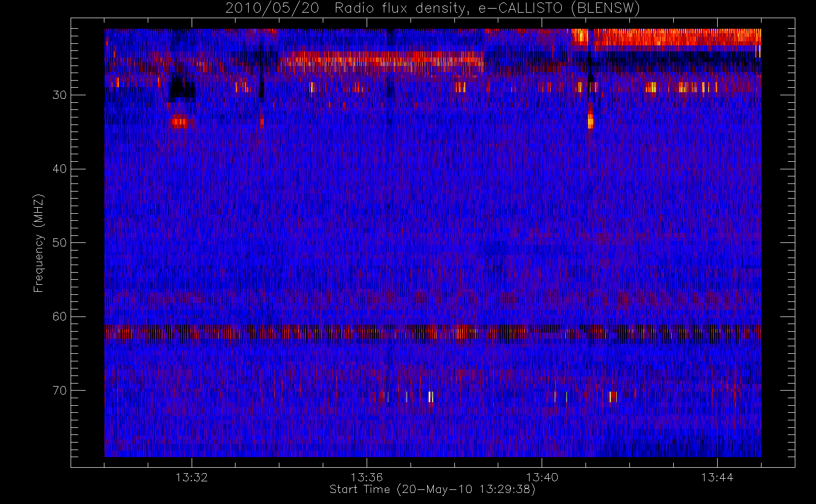The image size is (816, 504).
Task: Click the 13:44 time tick label
Action: point(717,477)
